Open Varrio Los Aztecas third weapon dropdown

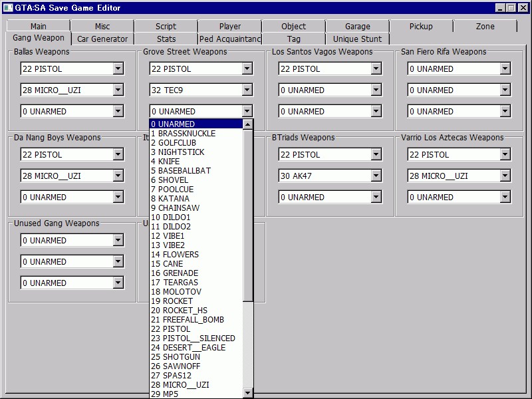(x=505, y=197)
